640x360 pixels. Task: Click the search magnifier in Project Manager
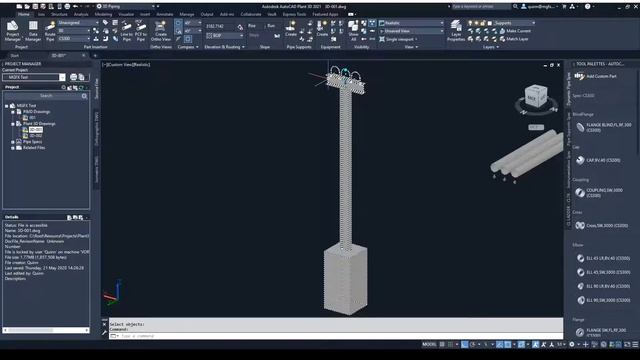pyautogui.click(x=84, y=96)
